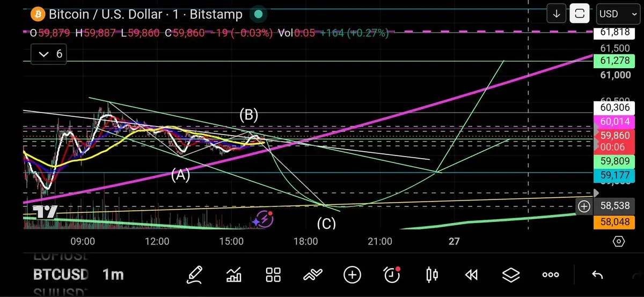Open the candlestick style icon
644x297 pixels.
pos(431,275)
